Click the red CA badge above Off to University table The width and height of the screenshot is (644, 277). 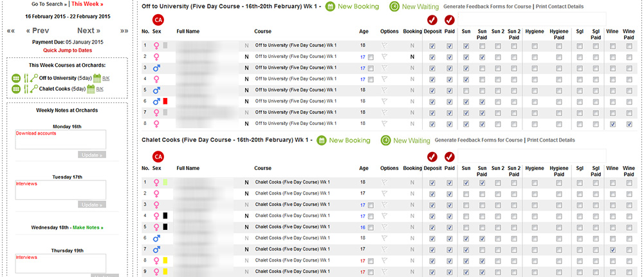point(158,20)
